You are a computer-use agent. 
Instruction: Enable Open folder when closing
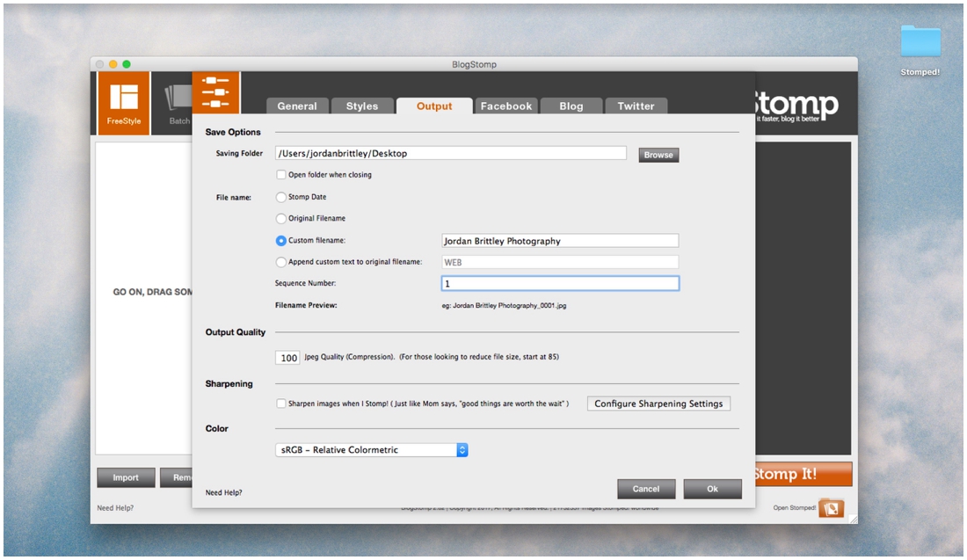click(x=281, y=175)
